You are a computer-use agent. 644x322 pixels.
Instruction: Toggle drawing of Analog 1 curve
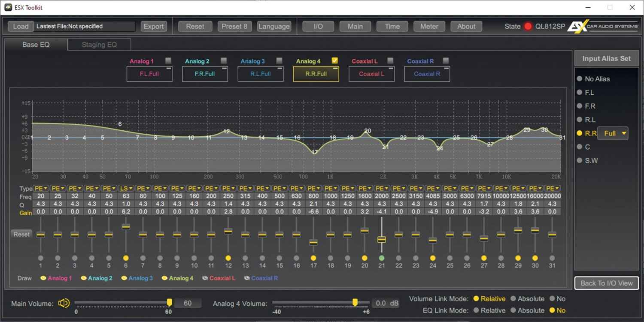(43, 278)
